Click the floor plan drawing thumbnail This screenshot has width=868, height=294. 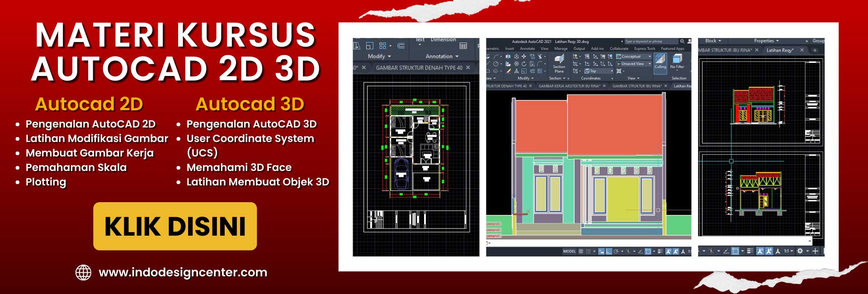coord(416,157)
